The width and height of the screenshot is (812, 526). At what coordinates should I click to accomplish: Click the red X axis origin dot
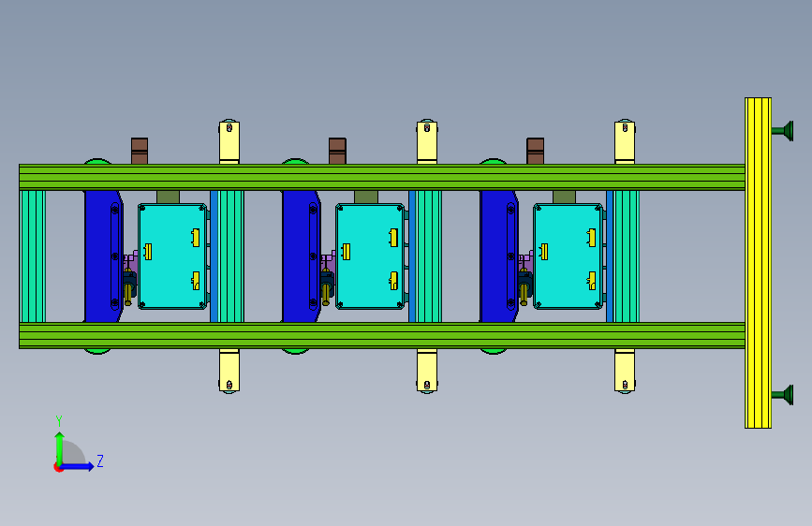57,467
